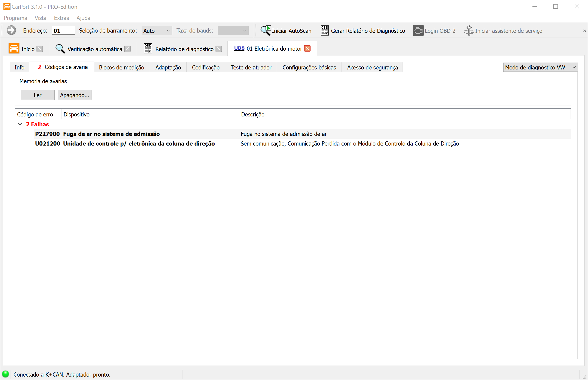The width and height of the screenshot is (588, 380).
Task: Open the Extras menu
Action: 61,18
